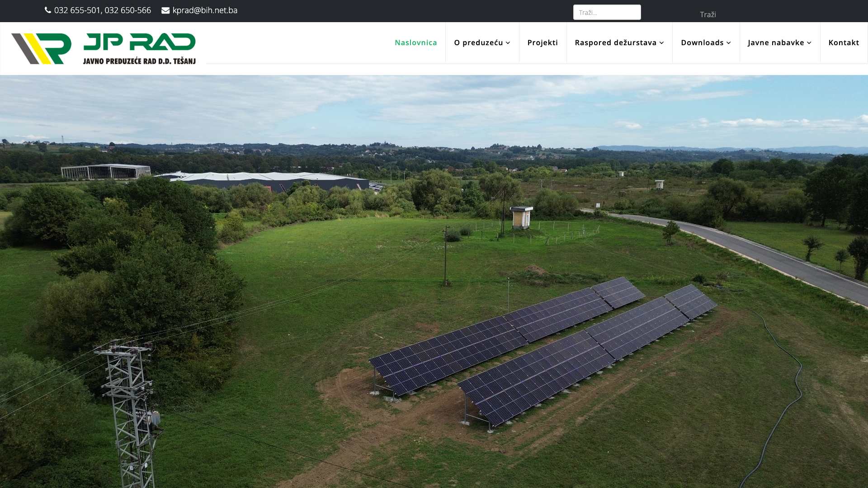The width and height of the screenshot is (868, 488).
Task: Expand the O preduzeću dropdown chevron
Action: (x=508, y=43)
